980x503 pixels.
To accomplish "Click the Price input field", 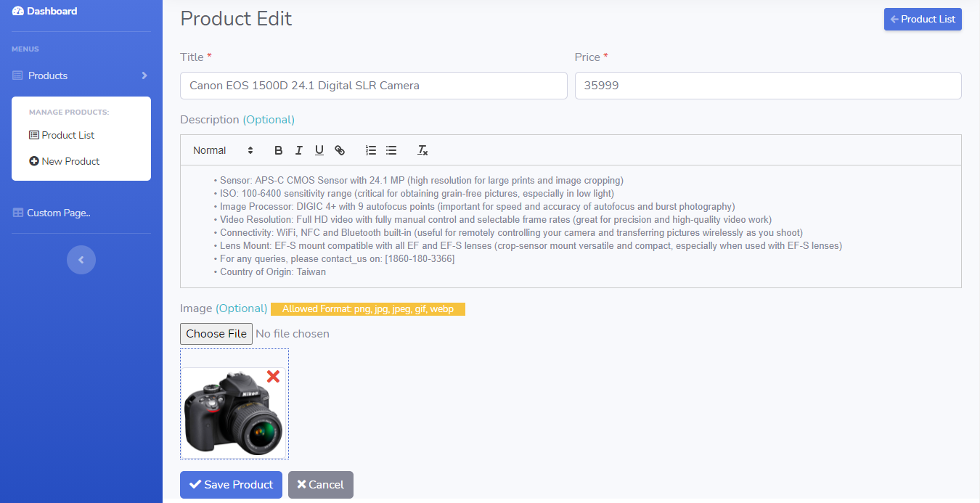I will [767, 85].
